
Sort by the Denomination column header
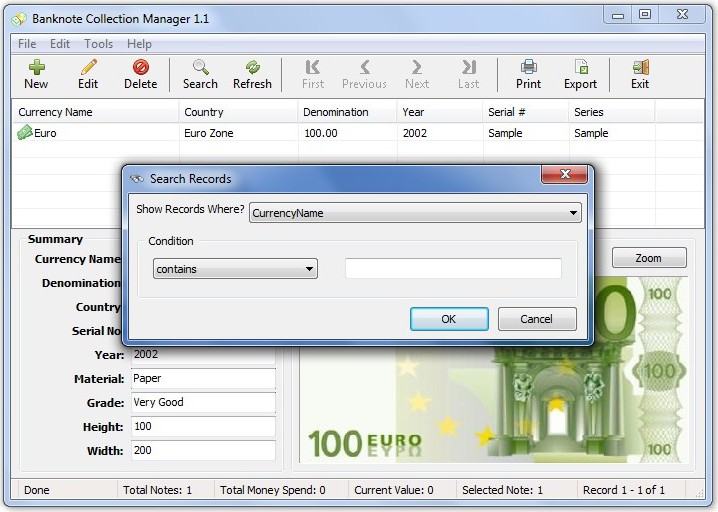pyautogui.click(x=336, y=112)
